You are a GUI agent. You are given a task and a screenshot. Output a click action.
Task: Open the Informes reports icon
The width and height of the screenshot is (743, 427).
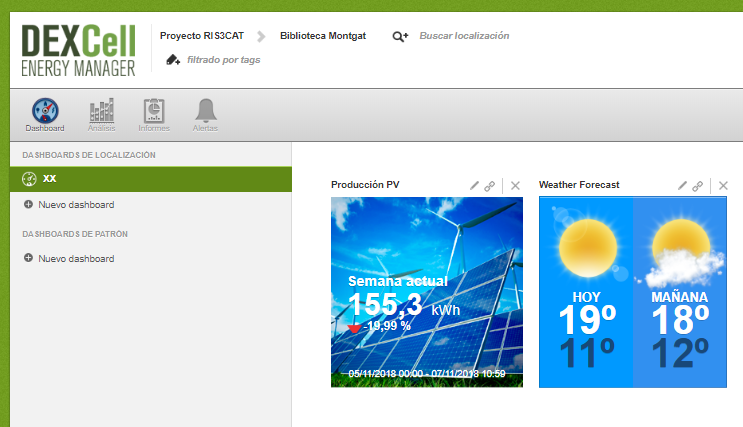tap(154, 112)
